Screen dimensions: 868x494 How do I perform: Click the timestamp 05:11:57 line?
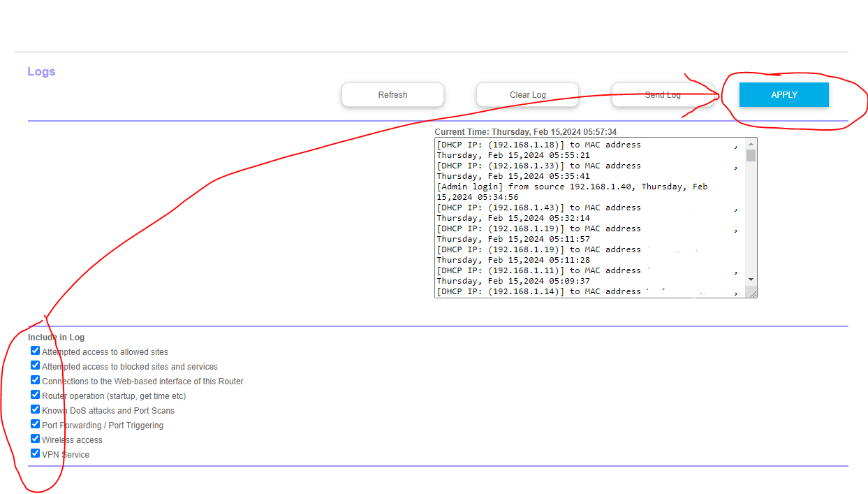point(513,239)
